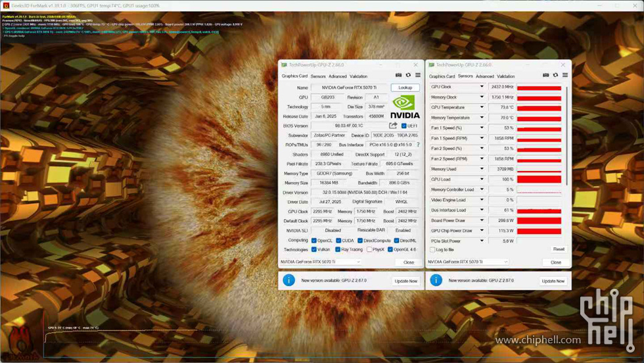Open the Fan 2 Speed (RPM) dropdown arrow
Screen dimensions: 644x363
pyautogui.click(x=482, y=158)
